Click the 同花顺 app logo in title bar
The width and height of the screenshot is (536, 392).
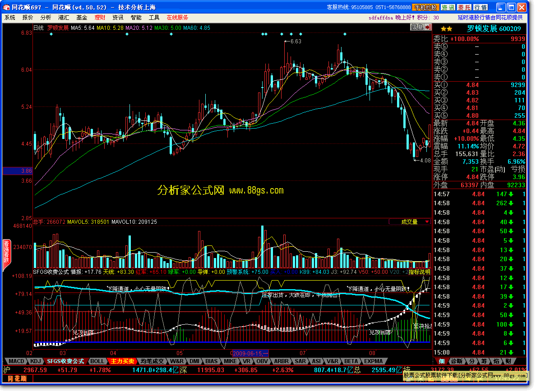coord(6,7)
